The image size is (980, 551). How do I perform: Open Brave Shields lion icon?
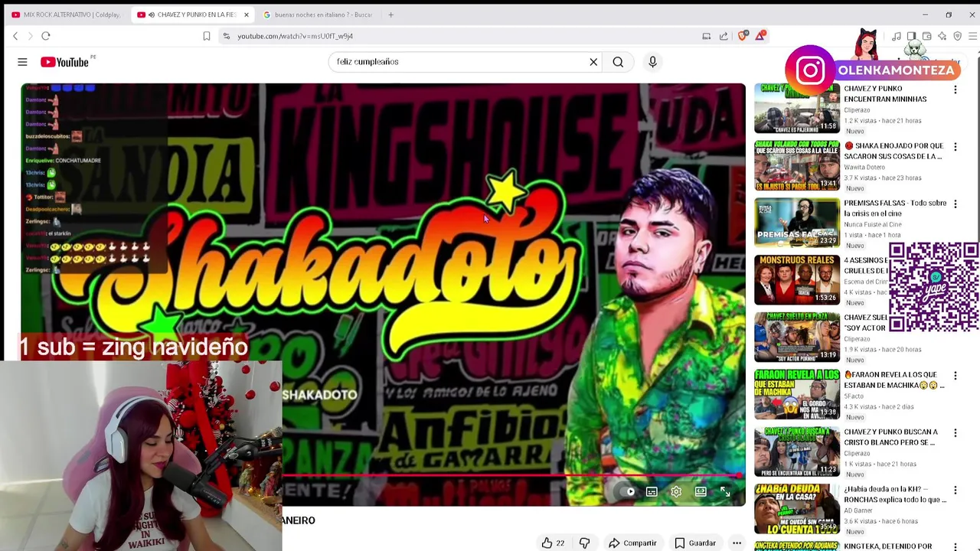click(x=743, y=36)
